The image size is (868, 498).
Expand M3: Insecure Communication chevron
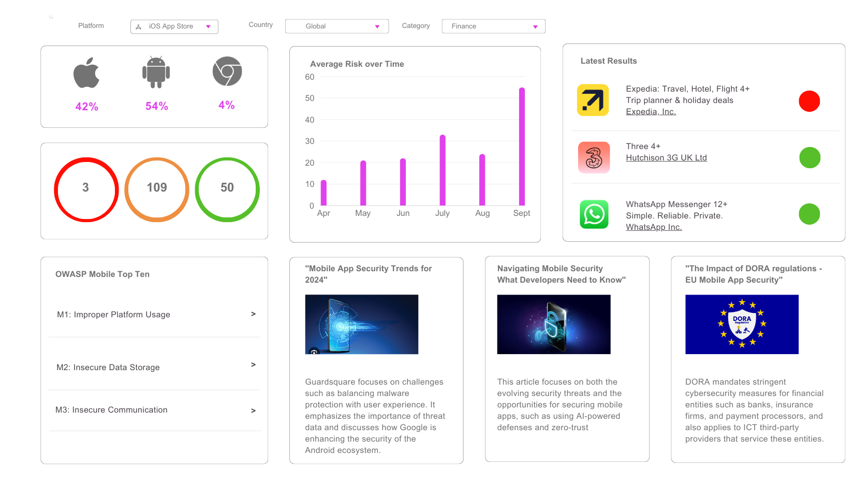click(x=253, y=411)
